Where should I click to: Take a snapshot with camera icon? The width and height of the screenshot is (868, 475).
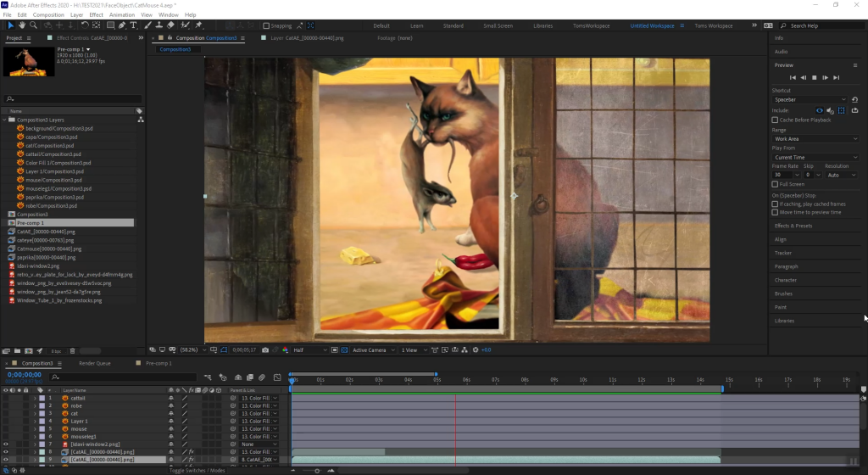[x=265, y=349]
